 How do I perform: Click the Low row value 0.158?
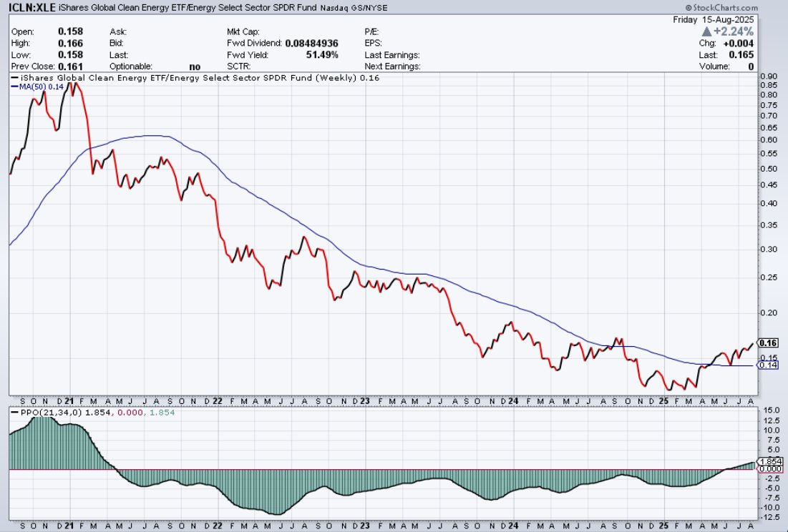coord(70,55)
